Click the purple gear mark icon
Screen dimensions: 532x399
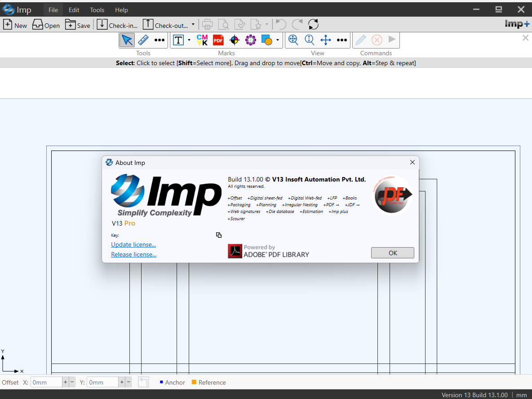coord(251,40)
